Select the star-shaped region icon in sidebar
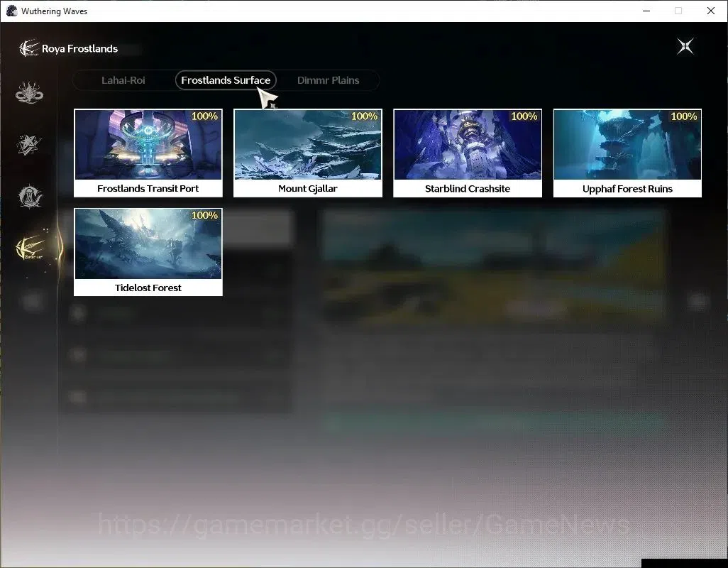 29,144
